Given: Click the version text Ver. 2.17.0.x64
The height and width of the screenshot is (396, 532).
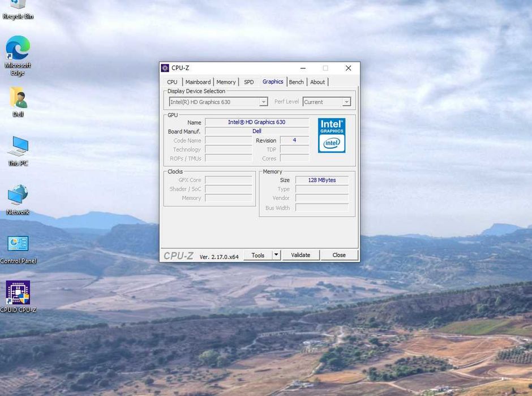Looking at the screenshot, I should [219, 257].
